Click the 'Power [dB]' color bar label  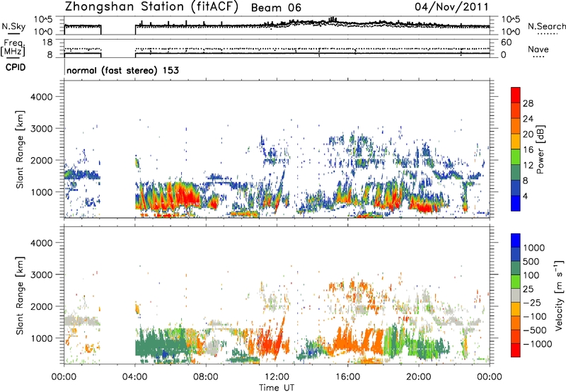click(x=540, y=149)
